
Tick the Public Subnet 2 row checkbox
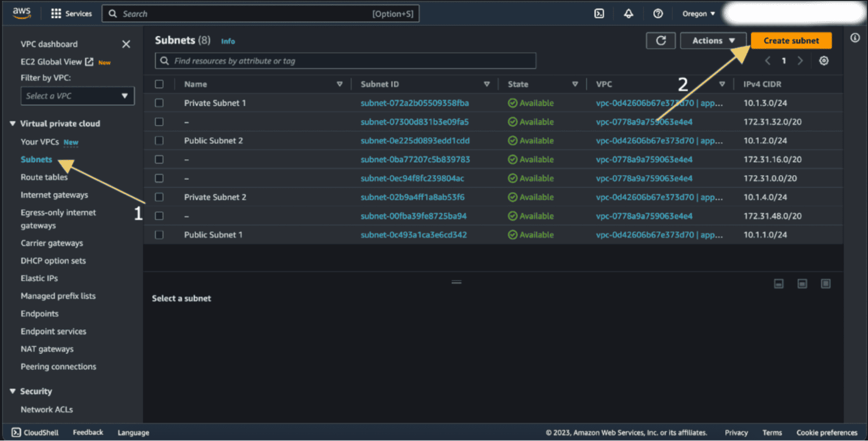(x=159, y=140)
